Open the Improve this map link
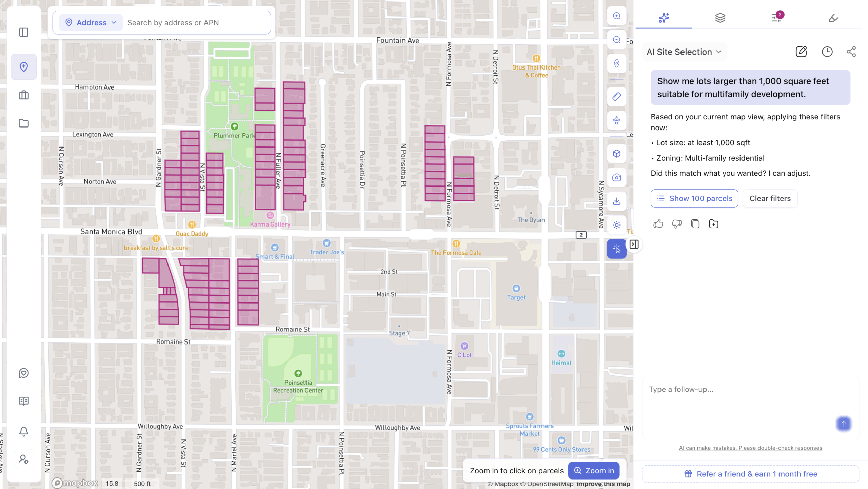Screen dimensions: 868x489 pyautogui.click(x=603, y=484)
